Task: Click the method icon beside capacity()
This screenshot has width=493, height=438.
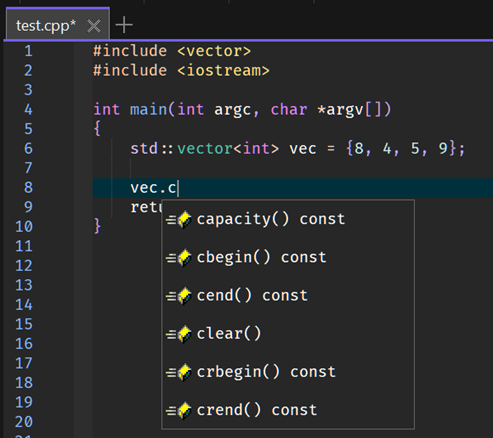Action: pos(179,220)
